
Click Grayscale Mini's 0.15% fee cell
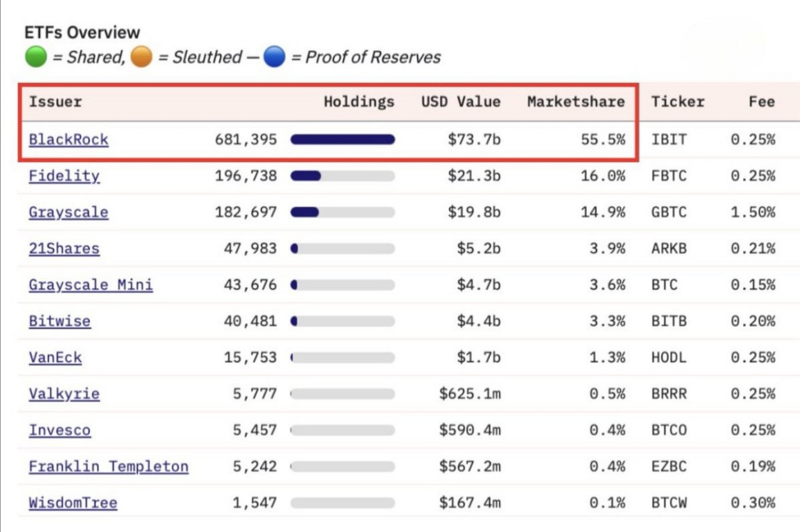(x=753, y=285)
